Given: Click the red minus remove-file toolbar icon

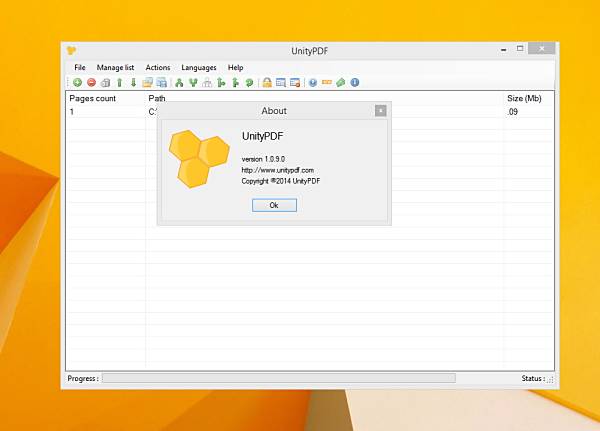Looking at the screenshot, I should (x=91, y=82).
